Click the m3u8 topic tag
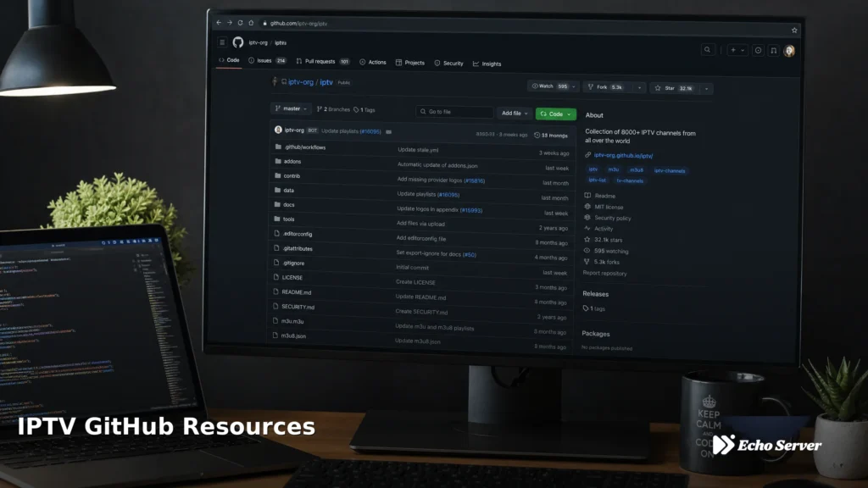This screenshot has height=488, width=868. tap(637, 169)
